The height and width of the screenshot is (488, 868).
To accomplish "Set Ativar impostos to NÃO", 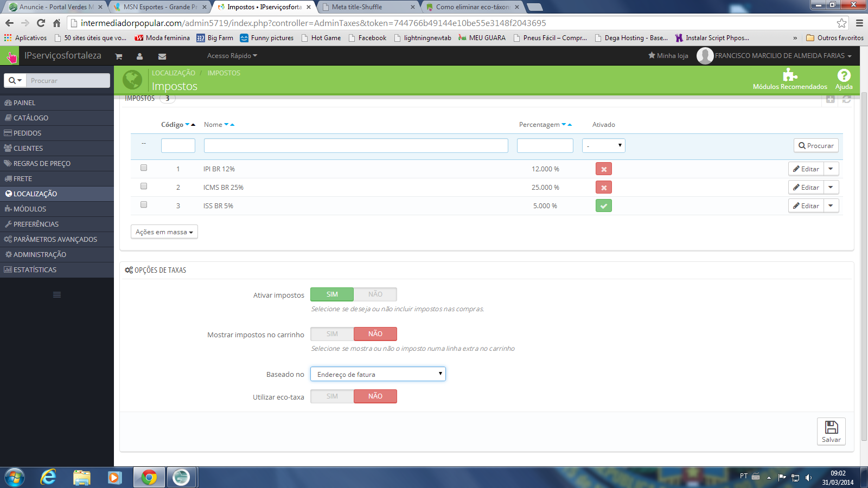I will pyautogui.click(x=375, y=294).
